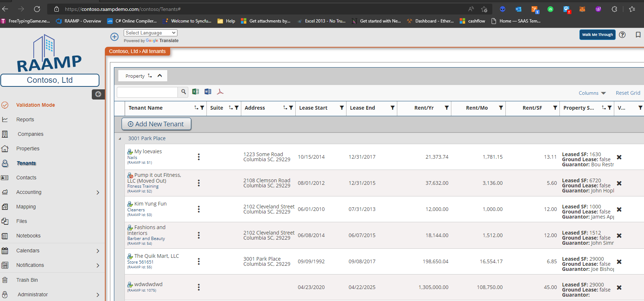Open the RAAMP - Overview bookmark
Screen dimensions: 644x301
click(79, 21)
